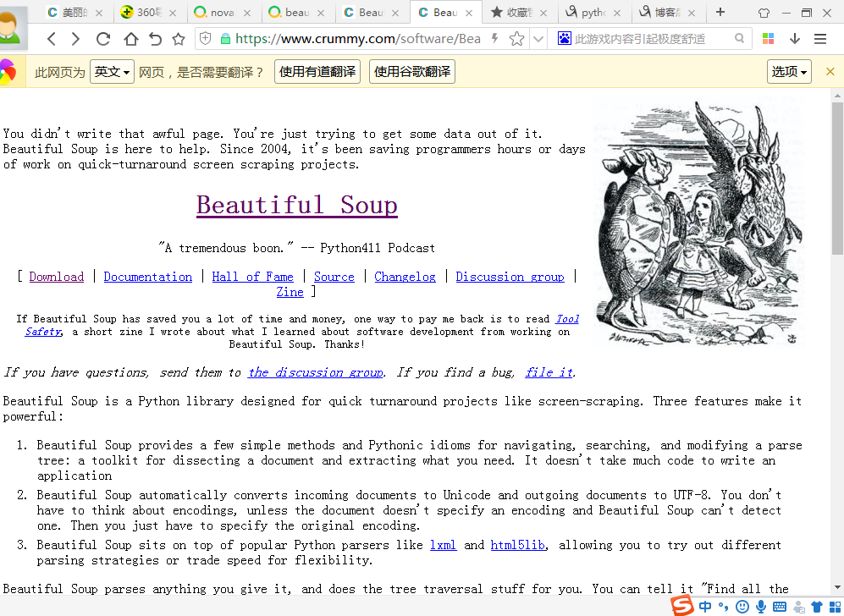Open the html5lib parser link
Image resolution: width=844 pixels, height=616 pixels.
click(518, 545)
